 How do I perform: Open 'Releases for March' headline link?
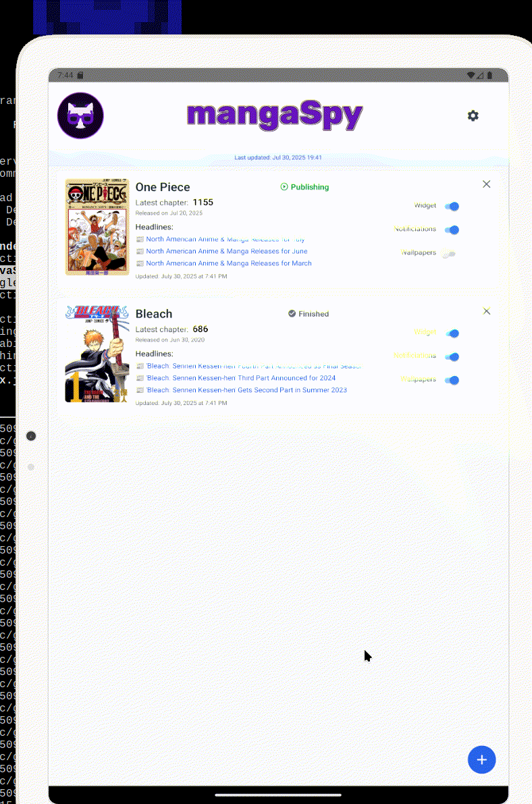click(x=228, y=263)
